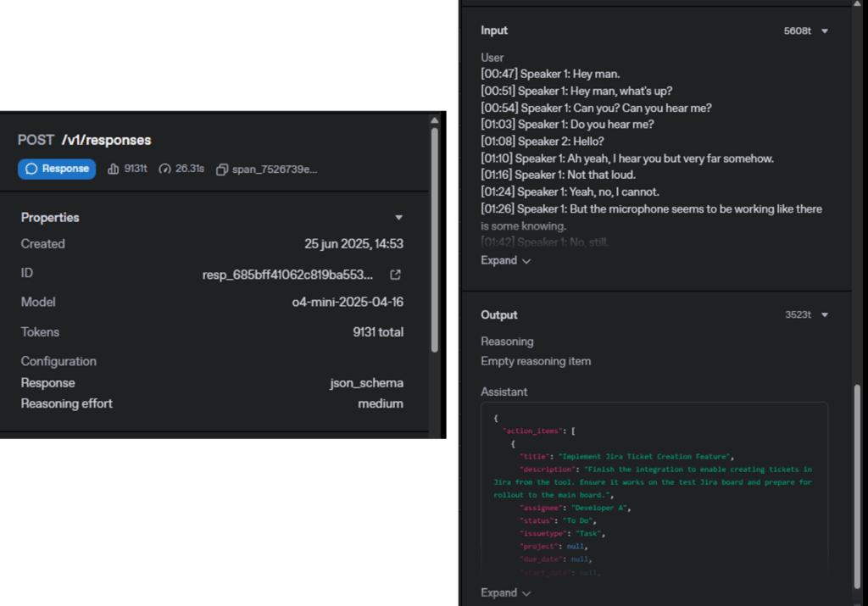
Task: Click the token count bar-chart icon
Action: [x=114, y=169]
